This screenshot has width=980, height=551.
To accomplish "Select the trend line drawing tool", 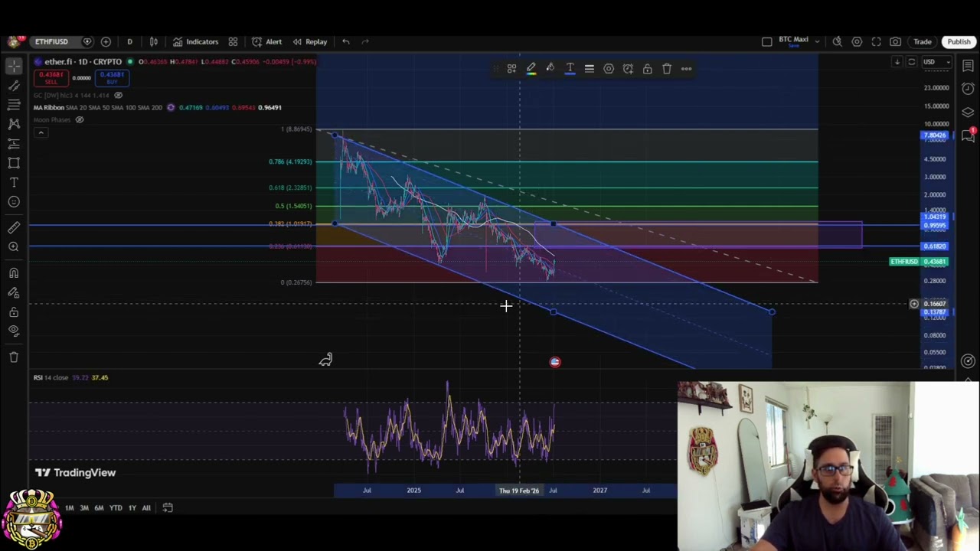I will [14, 86].
